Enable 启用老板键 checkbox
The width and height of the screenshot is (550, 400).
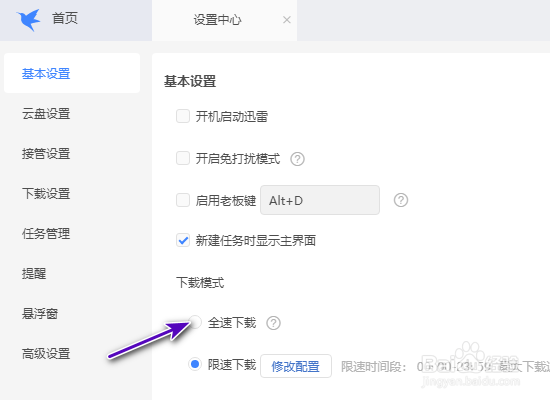[x=183, y=200]
